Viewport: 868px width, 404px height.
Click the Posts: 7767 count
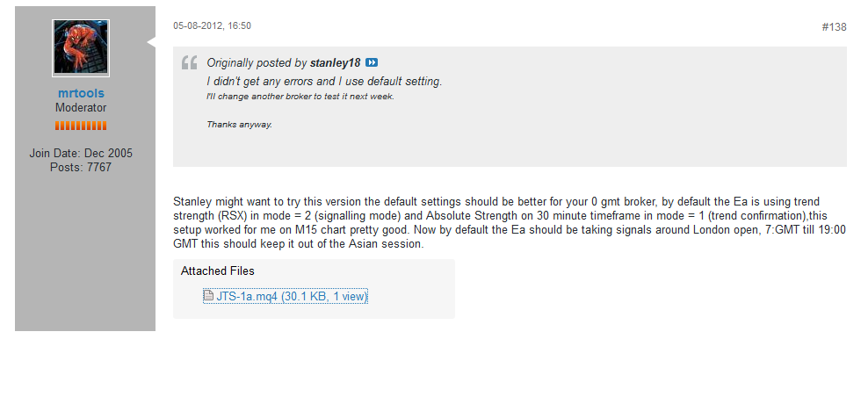pos(81,167)
